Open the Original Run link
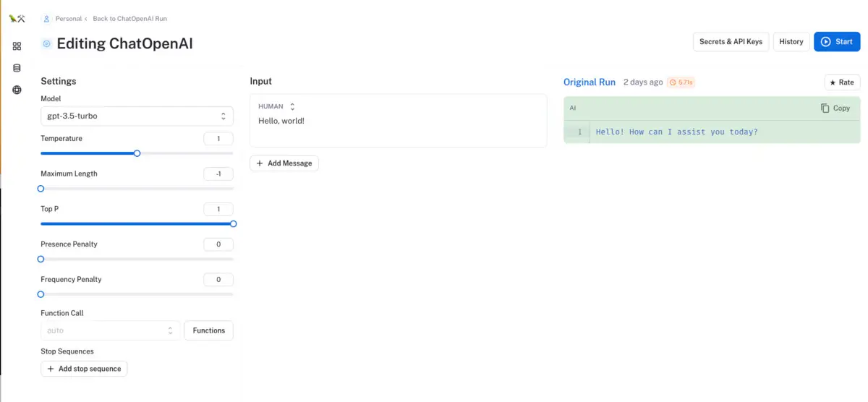Screen dimensions: 868x402 589,82
